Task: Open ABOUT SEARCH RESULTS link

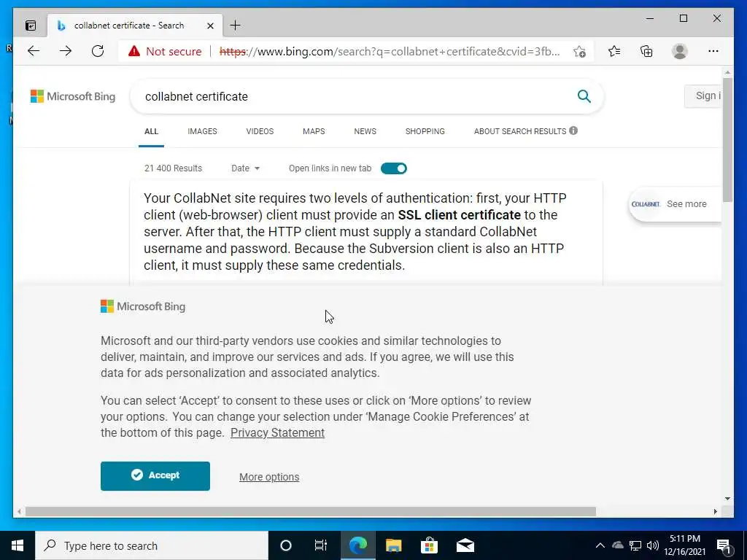Action: tap(519, 131)
